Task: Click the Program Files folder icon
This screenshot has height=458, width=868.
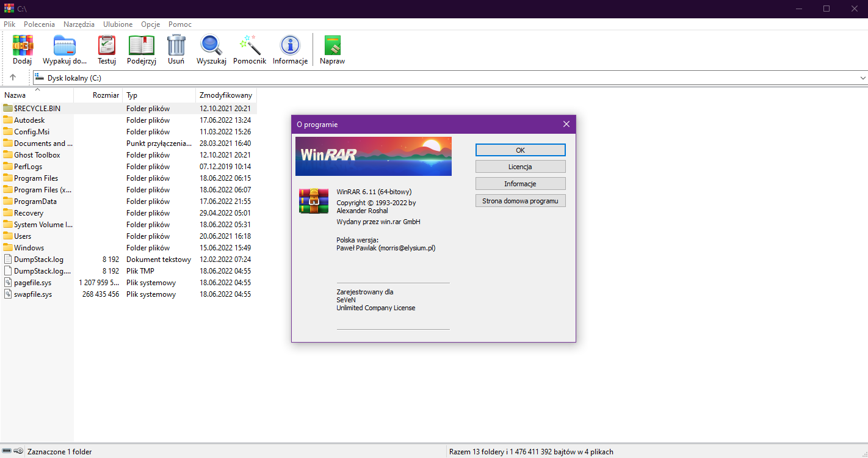Action: [x=8, y=178]
